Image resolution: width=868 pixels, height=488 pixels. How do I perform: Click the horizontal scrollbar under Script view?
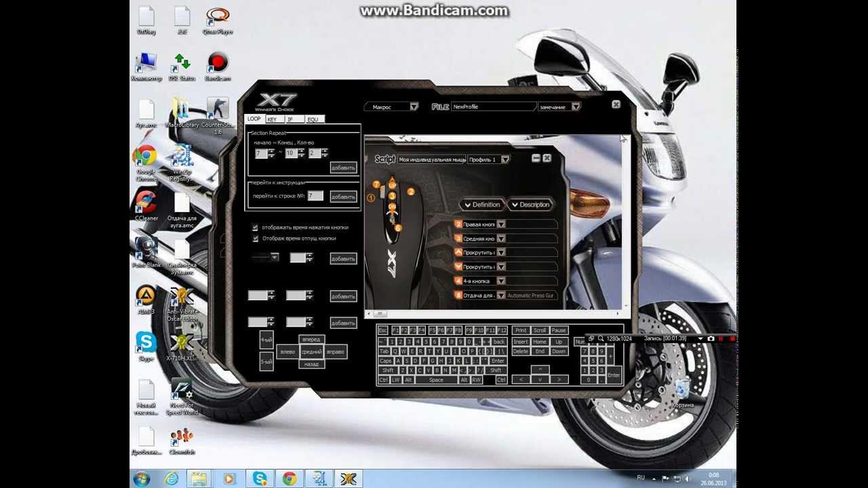pos(493,313)
